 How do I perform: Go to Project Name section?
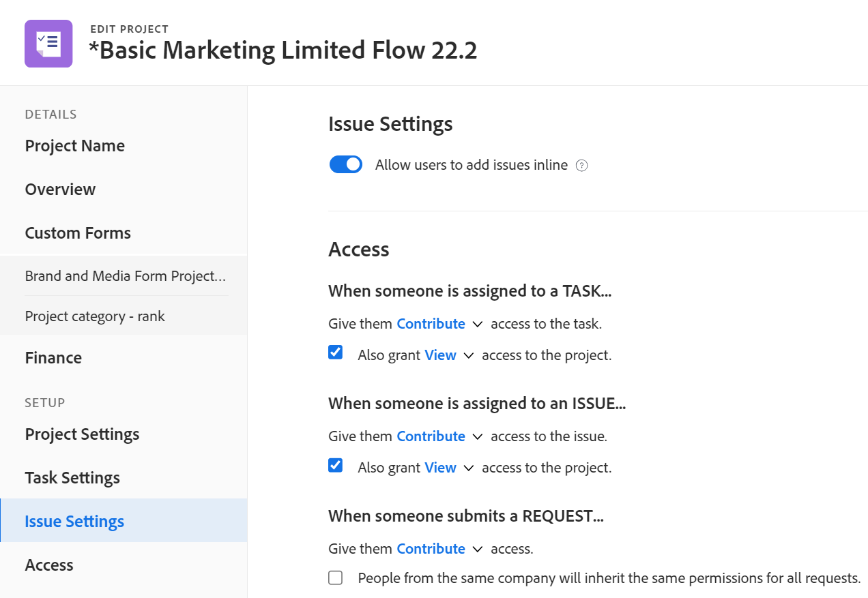75,146
